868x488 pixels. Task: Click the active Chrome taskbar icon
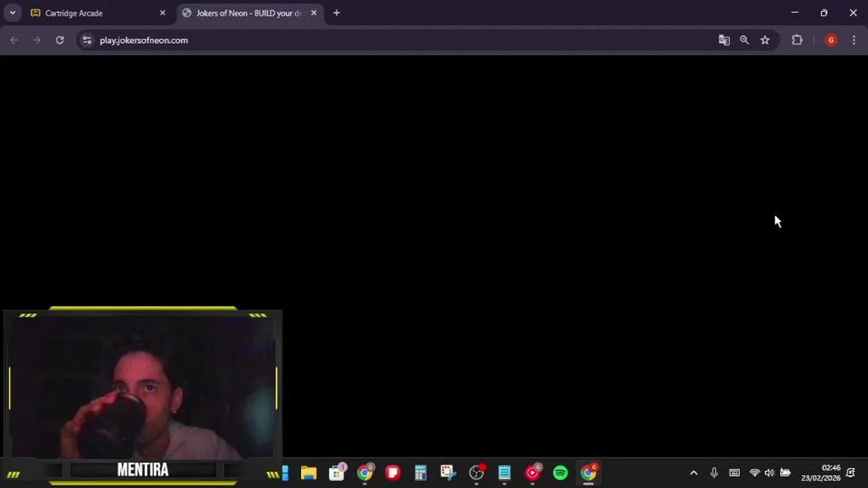(589, 472)
